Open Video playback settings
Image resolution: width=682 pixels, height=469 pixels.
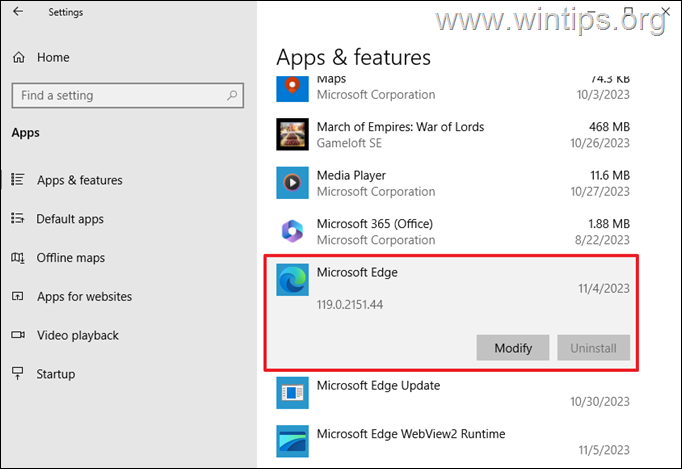pos(78,335)
